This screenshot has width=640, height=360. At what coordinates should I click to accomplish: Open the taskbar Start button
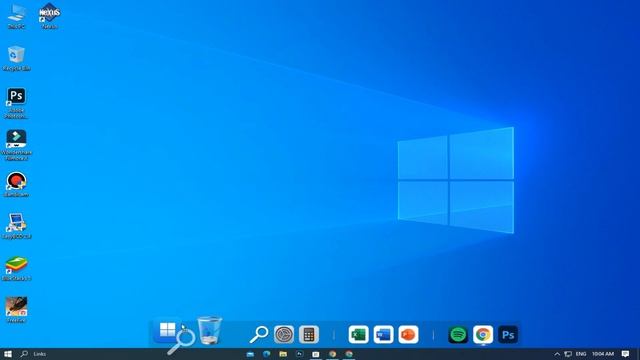8,354
